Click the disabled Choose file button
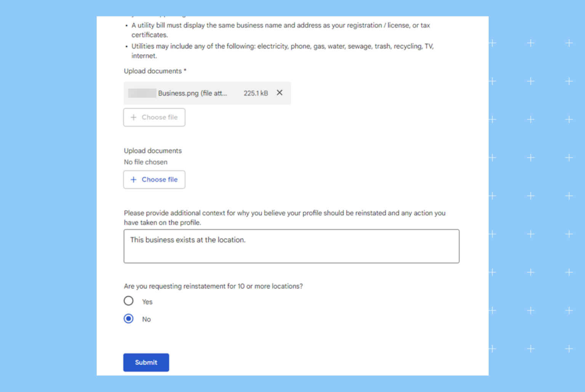 (x=154, y=117)
